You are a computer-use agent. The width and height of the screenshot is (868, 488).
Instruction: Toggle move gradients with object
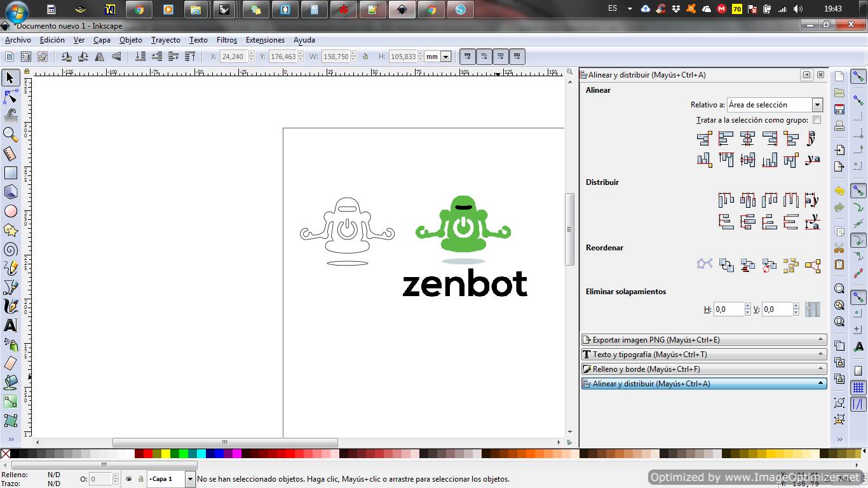(x=501, y=57)
